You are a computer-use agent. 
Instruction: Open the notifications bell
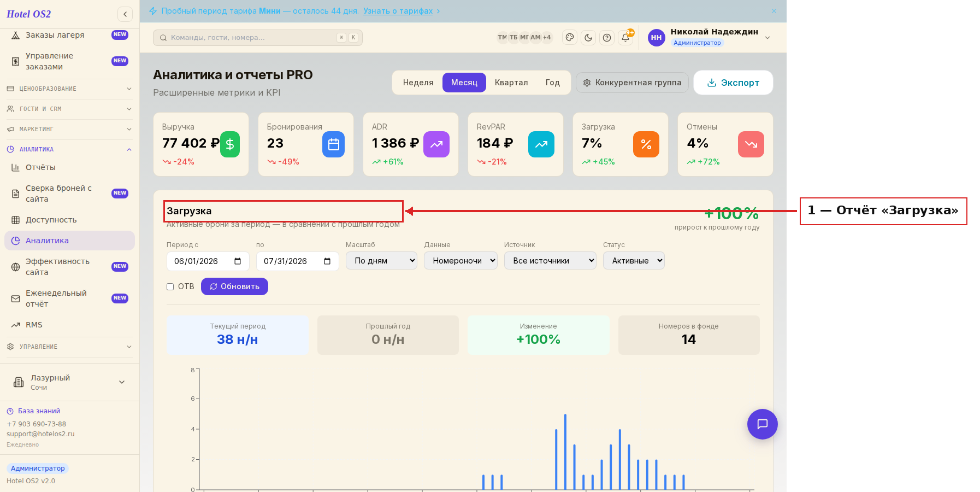point(625,37)
